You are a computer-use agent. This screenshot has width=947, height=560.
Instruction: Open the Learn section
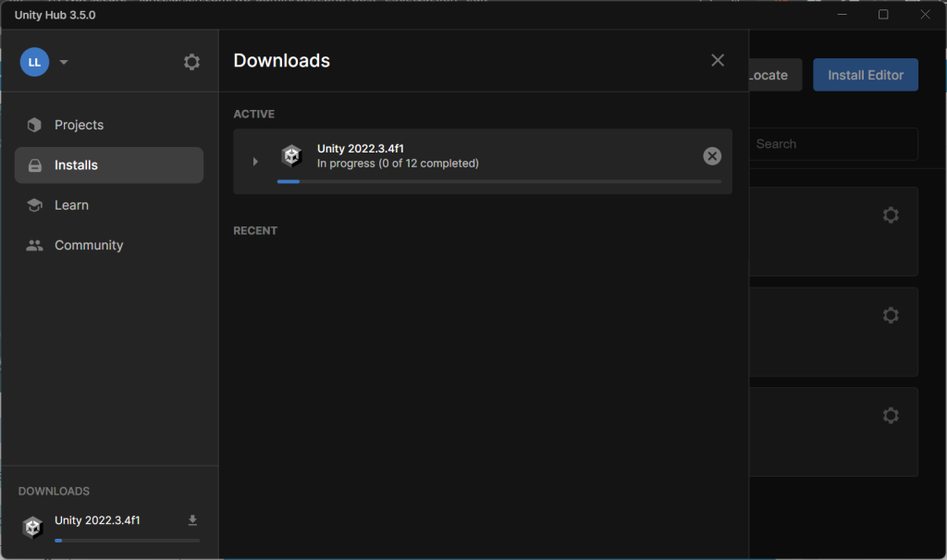109,205
